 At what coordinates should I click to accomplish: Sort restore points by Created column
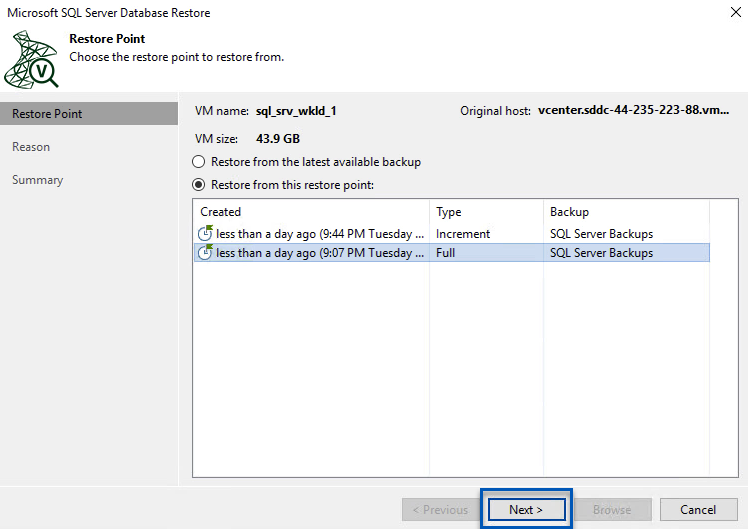click(x=310, y=212)
